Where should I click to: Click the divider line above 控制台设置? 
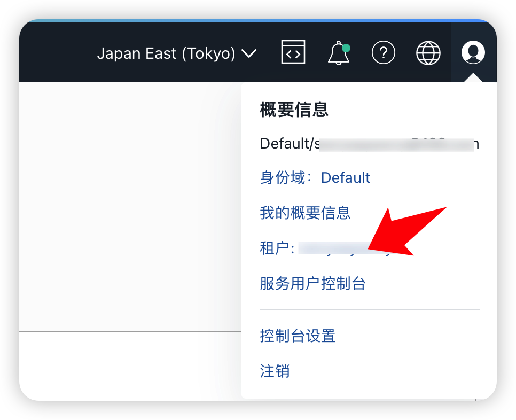(x=369, y=309)
